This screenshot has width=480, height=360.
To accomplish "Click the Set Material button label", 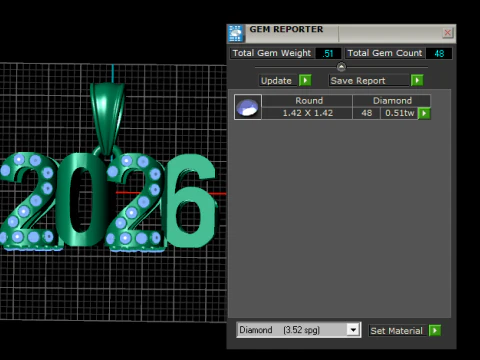I will coord(396,331).
